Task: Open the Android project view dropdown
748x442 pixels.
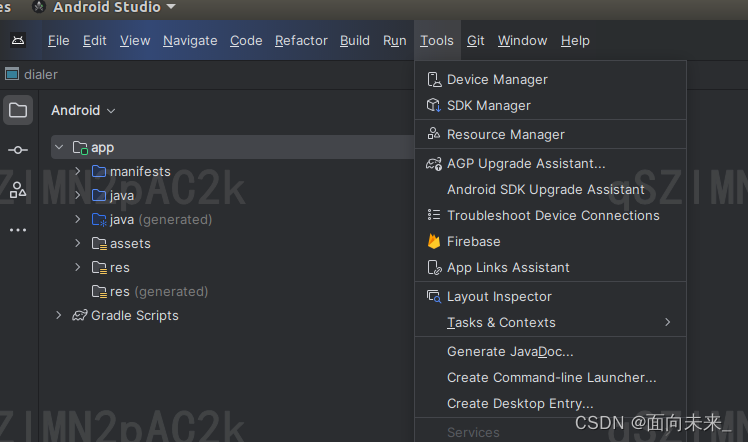Action: pos(83,111)
